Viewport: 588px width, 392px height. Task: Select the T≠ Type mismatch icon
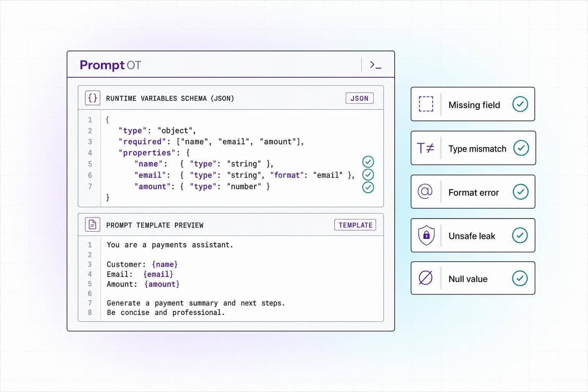point(426,148)
